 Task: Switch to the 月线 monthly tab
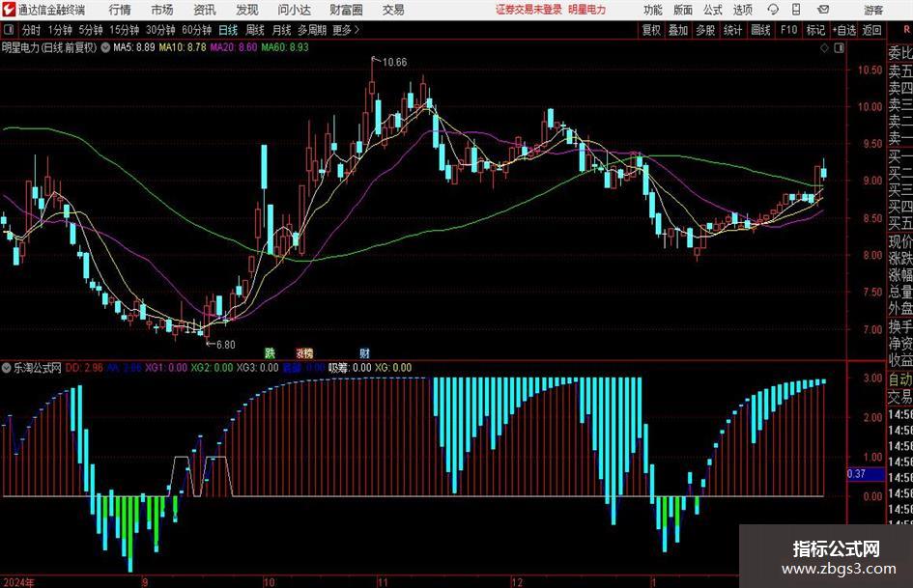point(281,30)
